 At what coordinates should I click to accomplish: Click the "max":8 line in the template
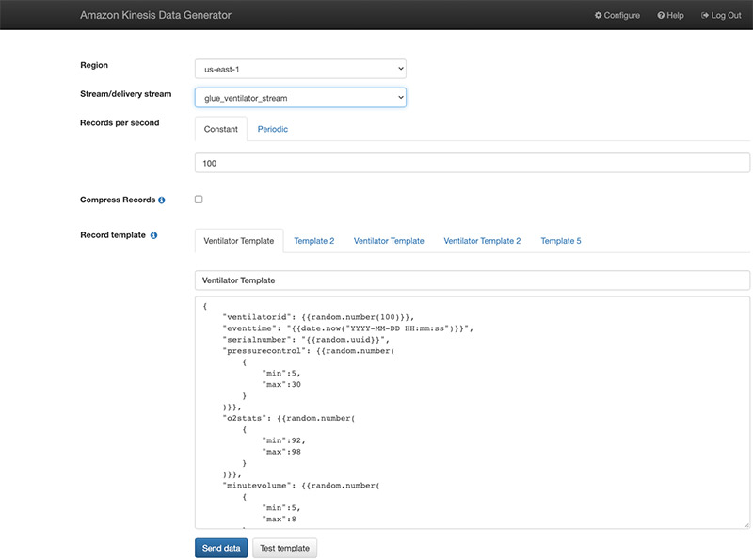pos(279,519)
